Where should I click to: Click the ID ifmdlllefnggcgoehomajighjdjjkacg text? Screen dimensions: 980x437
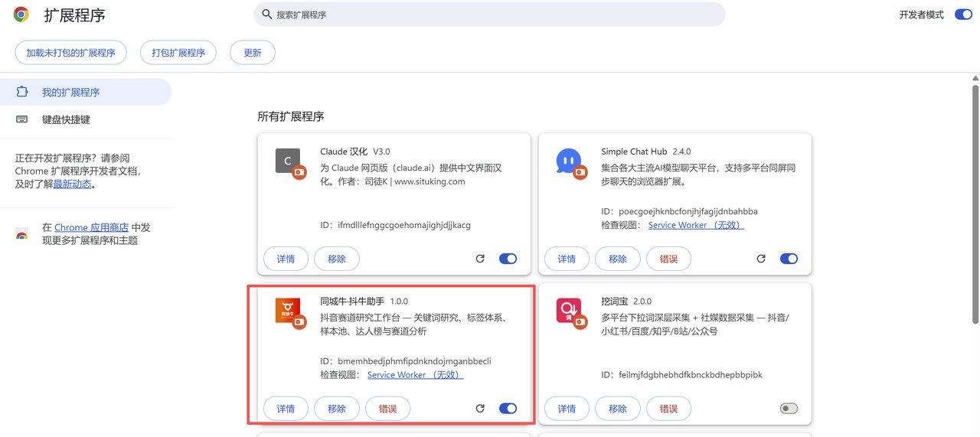pyautogui.click(x=395, y=225)
